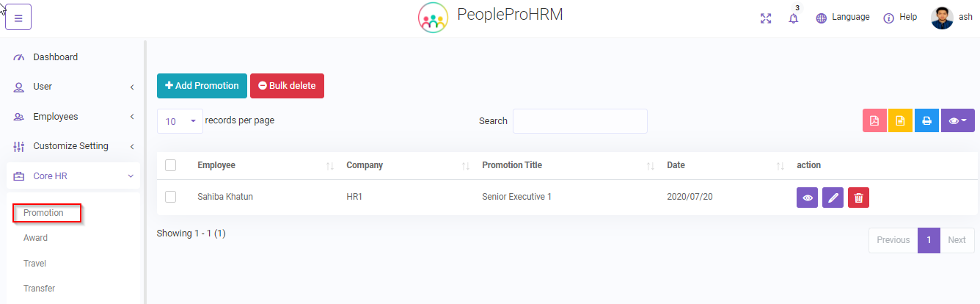Screen dimensions: 980x304
Task: Export table as CSV icon
Action: (900, 121)
